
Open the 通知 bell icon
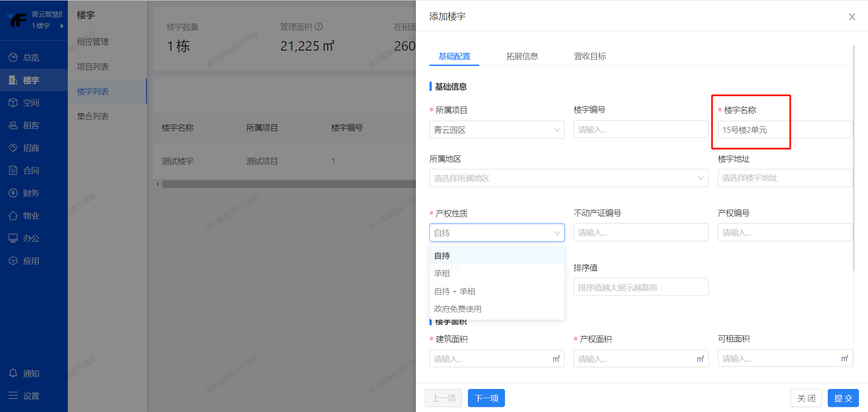click(x=13, y=373)
